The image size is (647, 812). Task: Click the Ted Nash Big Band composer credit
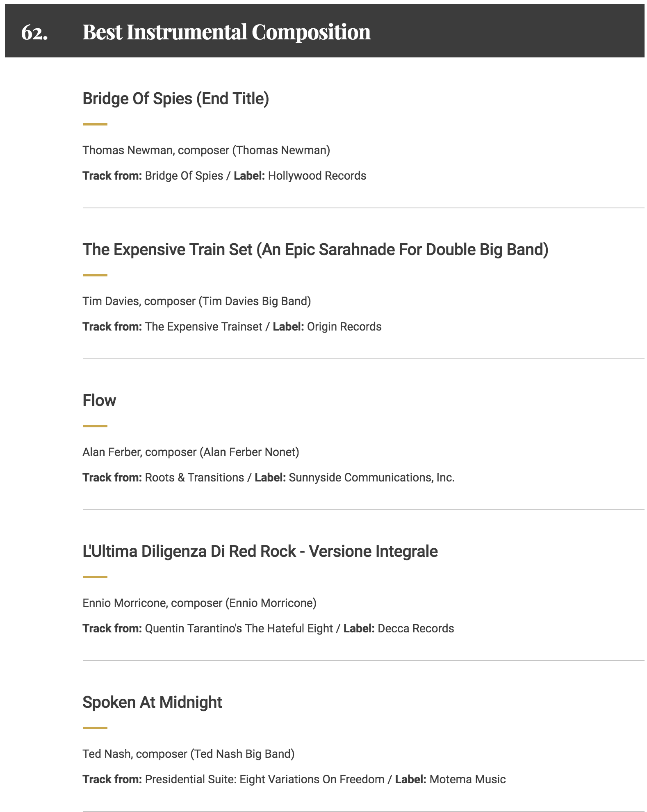188,754
